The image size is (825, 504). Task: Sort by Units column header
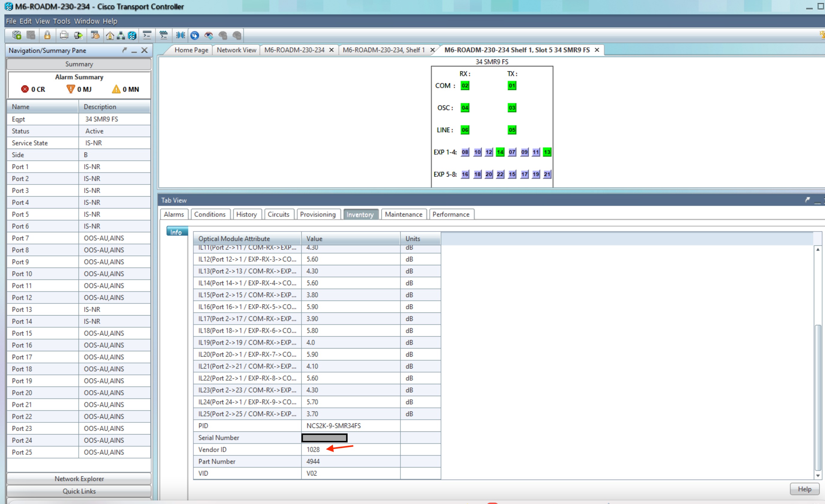pyautogui.click(x=421, y=239)
